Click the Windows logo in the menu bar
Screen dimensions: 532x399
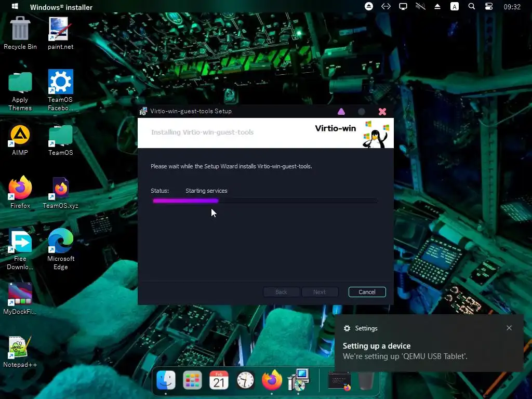pos(15,6)
